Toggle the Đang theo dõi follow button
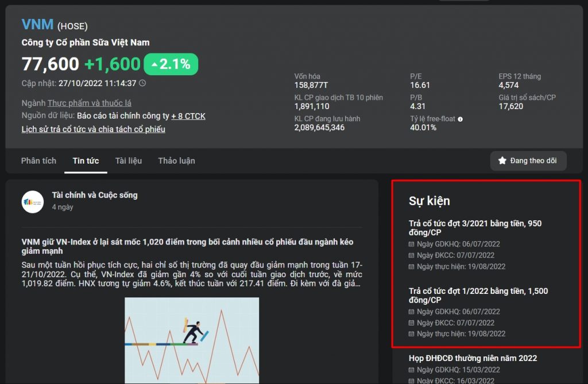Image resolution: width=588 pixels, height=384 pixels. (528, 161)
